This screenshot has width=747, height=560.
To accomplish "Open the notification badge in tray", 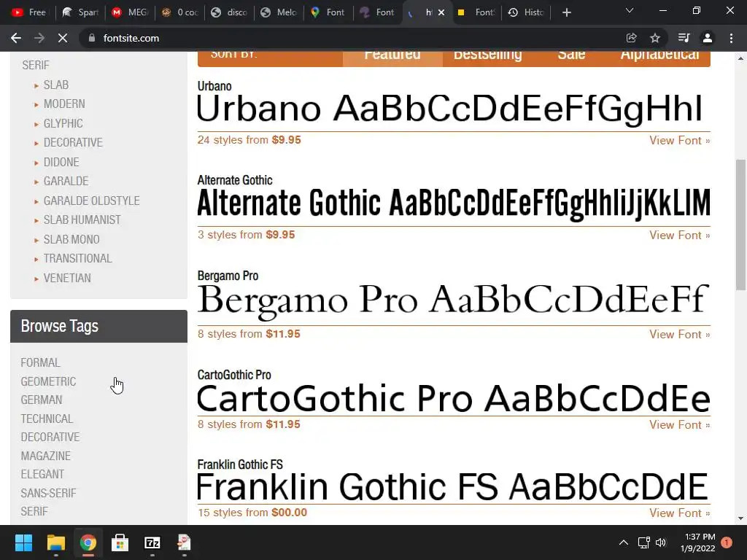I will 727,542.
